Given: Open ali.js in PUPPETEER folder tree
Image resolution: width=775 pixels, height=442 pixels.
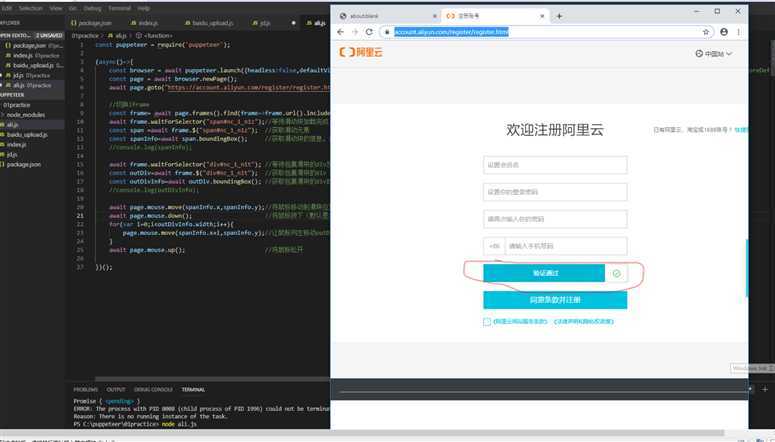Looking at the screenshot, I should (32, 125).
